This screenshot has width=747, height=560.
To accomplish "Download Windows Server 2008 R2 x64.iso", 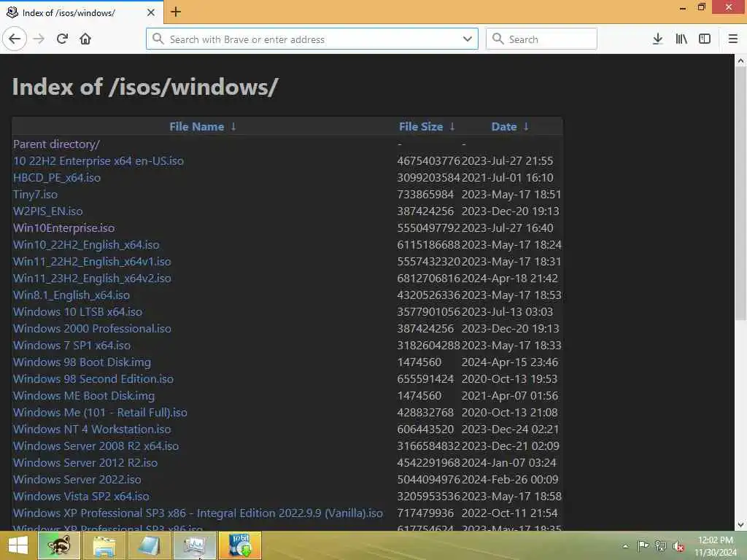I will (96, 446).
